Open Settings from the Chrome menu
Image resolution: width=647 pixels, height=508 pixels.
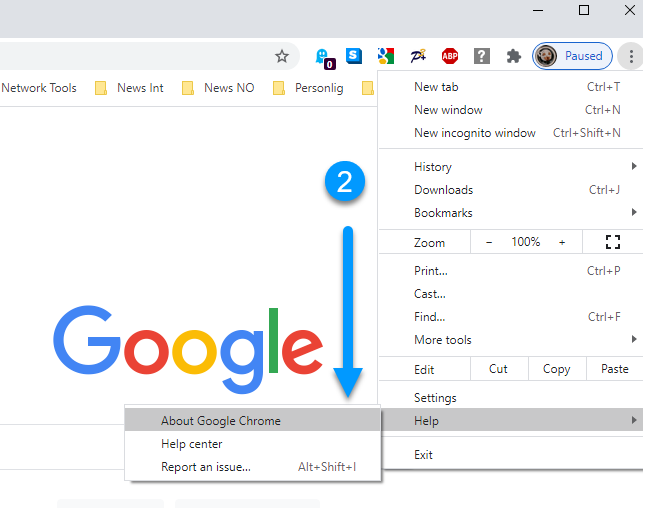[511, 398]
